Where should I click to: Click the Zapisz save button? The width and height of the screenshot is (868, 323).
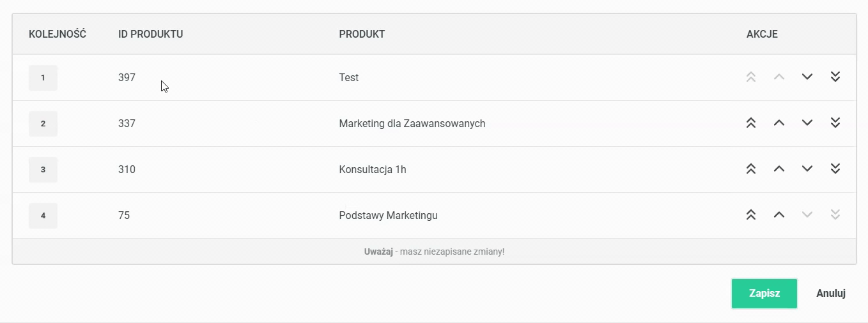coord(764,294)
